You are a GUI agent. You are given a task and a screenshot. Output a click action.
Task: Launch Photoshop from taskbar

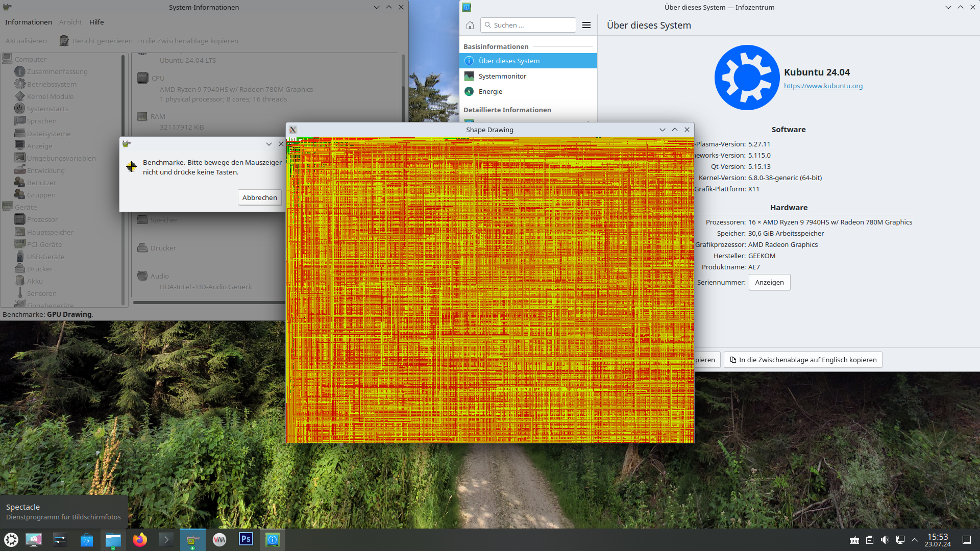246,539
